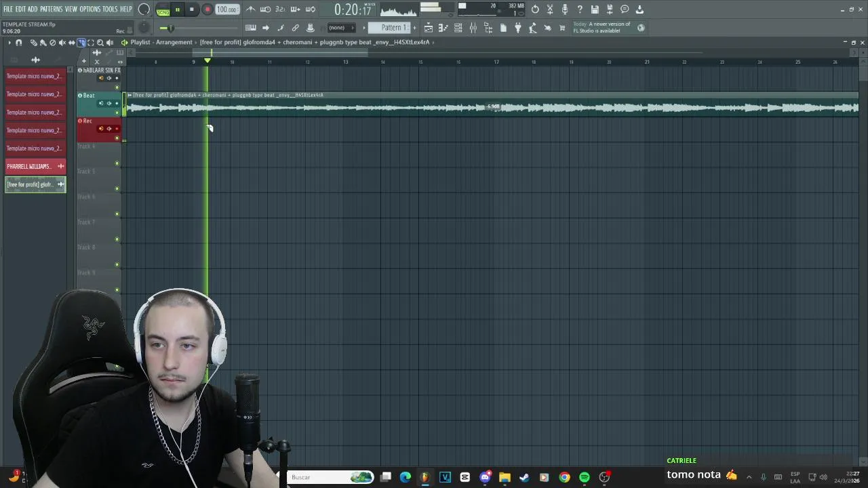Toggle wait for input before recording
868x488 pixels.
(x=266, y=9)
